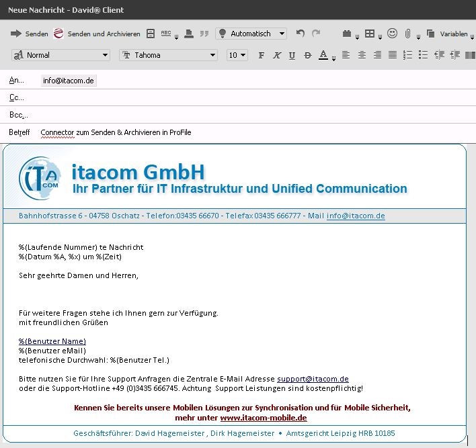Click 'mit freundlichen Grüßen' text
The image size is (476, 448).
point(63,322)
